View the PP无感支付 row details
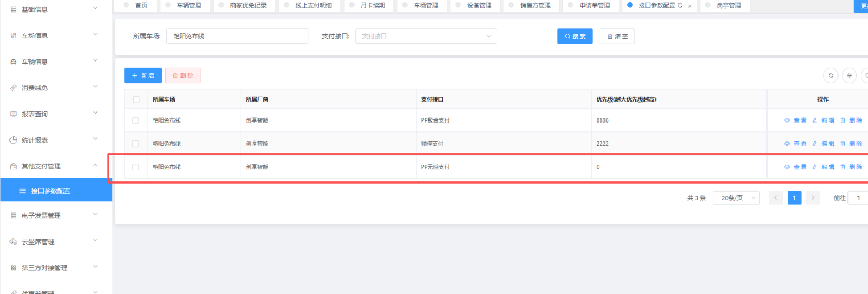868x294 pixels. click(x=795, y=167)
